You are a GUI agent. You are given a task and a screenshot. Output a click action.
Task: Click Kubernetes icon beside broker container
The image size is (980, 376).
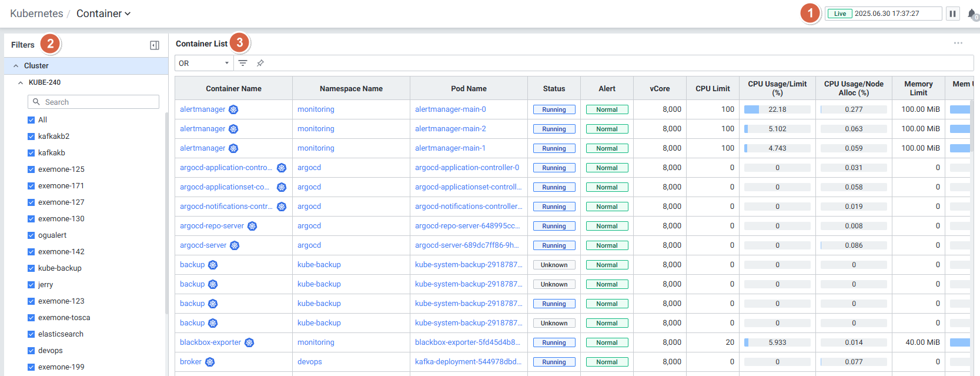coord(210,362)
